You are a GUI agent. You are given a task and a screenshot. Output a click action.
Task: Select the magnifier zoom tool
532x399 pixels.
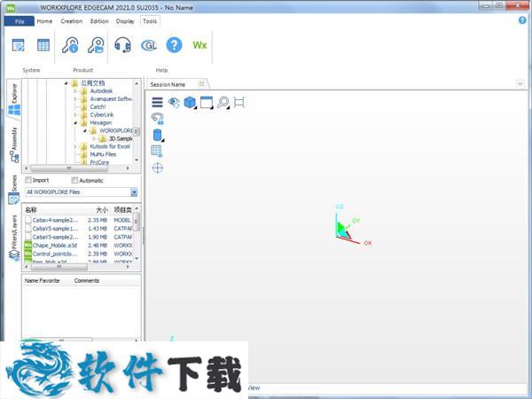click(223, 102)
